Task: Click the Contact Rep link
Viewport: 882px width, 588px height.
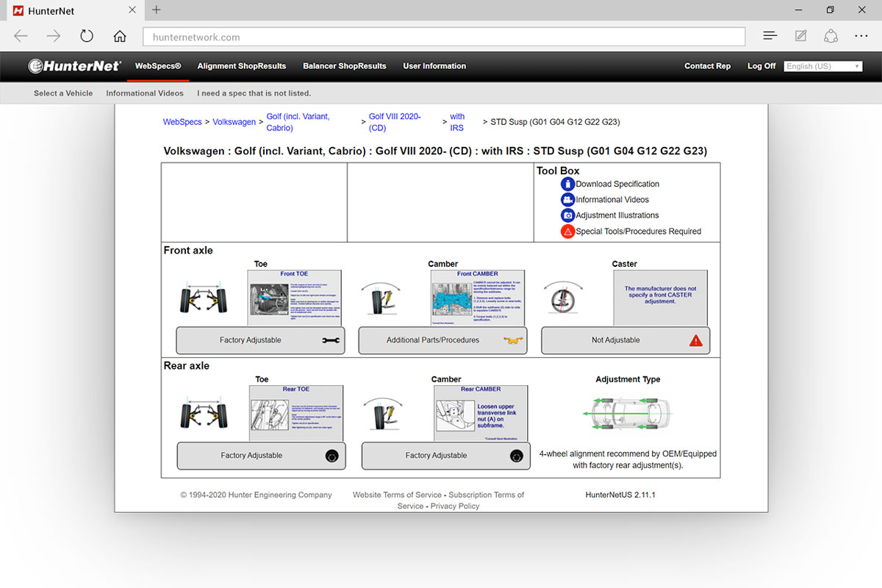Action: click(707, 65)
